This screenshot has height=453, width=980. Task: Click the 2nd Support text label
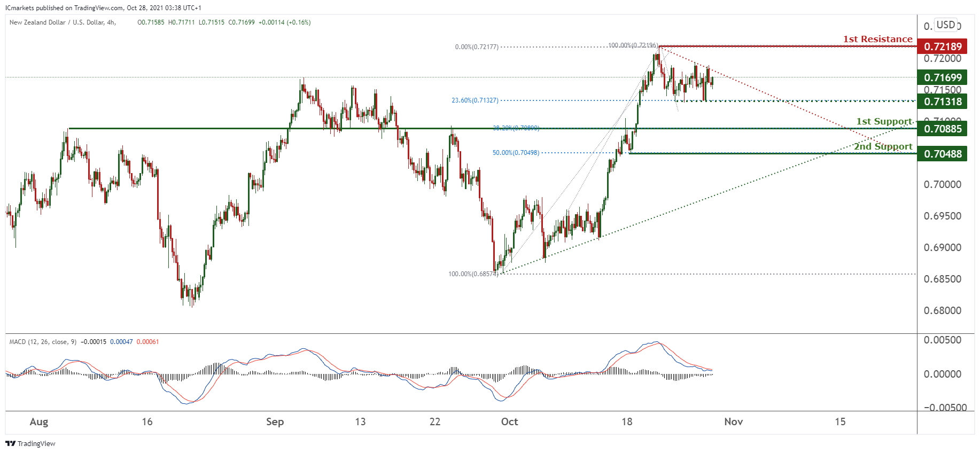click(x=883, y=146)
